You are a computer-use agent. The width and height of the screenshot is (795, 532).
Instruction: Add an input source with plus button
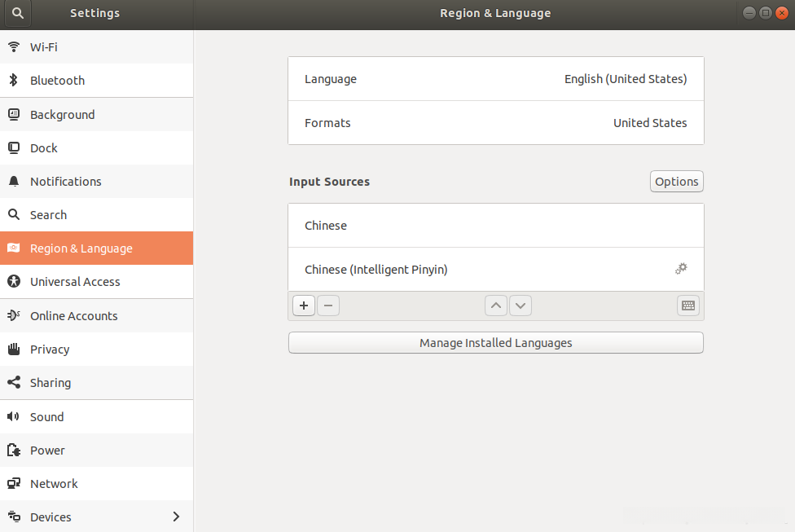click(x=304, y=306)
